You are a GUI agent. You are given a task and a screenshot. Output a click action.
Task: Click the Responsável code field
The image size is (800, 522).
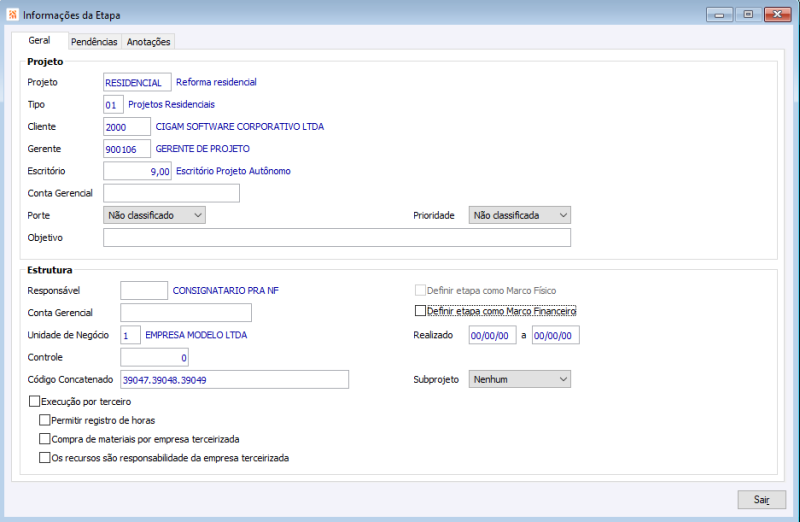point(144,290)
